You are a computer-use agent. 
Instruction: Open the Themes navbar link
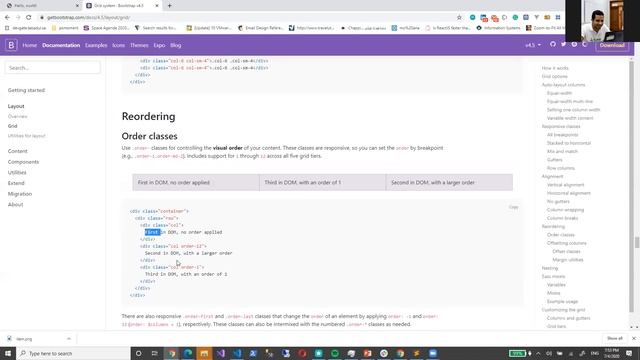pos(139,45)
